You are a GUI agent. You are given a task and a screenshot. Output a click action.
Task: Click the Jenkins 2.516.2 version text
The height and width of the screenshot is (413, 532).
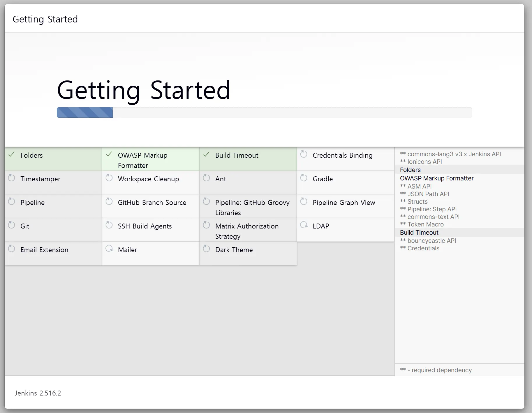click(x=38, y=393)
